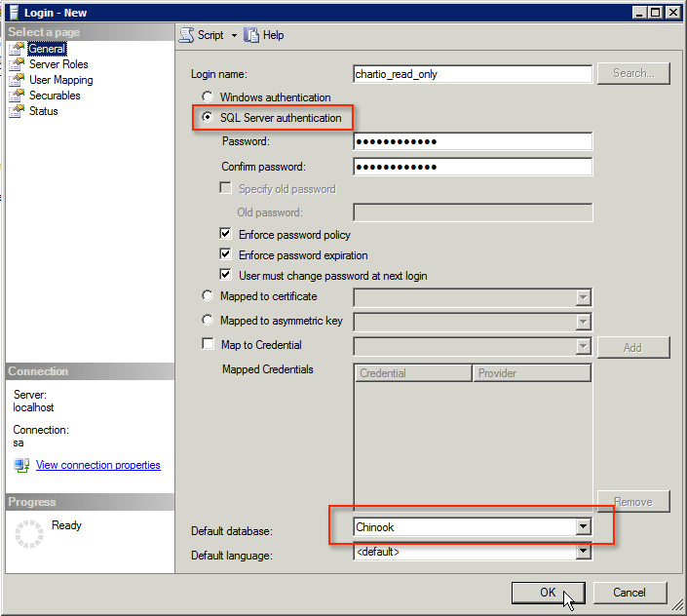Select Windows authentication radio button
687x616 pixels.
tap(207, 97)
